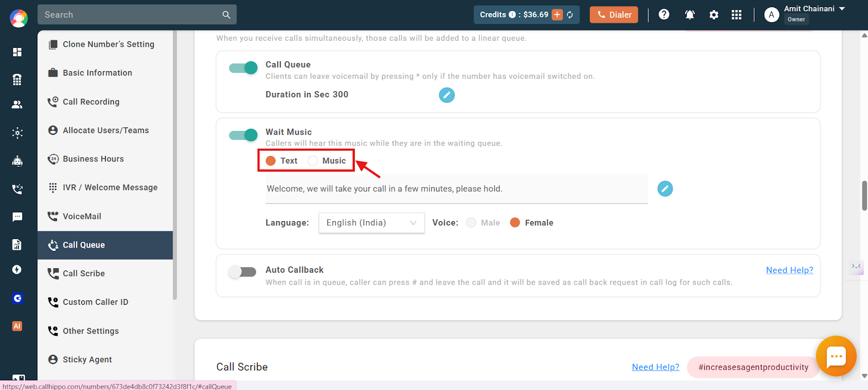Open the messages chat icon in left rail

[x=17, y=217]
